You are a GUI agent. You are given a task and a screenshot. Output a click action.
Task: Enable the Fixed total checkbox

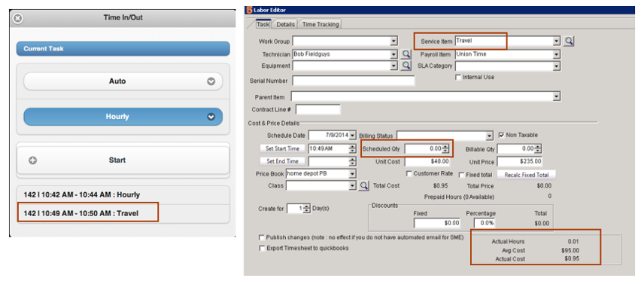point(462,175)
